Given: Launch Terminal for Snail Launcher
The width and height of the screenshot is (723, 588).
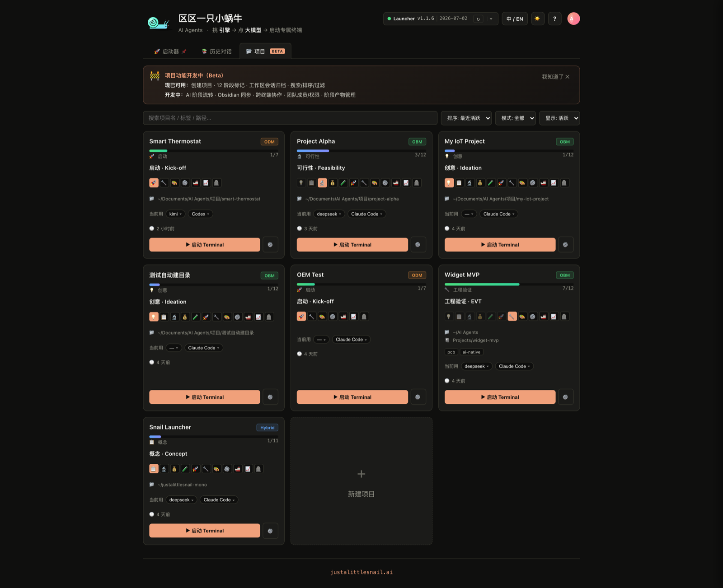Looking at the screenshot, I should (x=205, y=531).
